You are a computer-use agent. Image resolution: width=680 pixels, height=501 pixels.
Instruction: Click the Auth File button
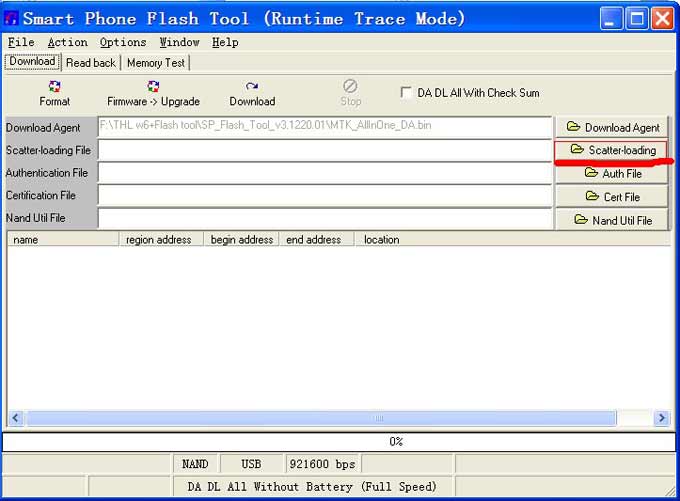pyautogui.click(x=612, y=174)
